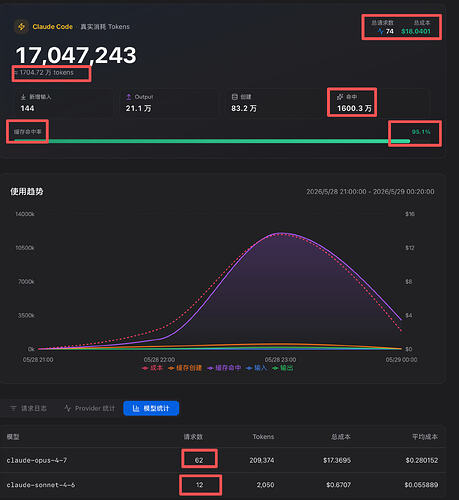Click the list icon on 请求日志 tab
The height and width of the screenshot is (500, 459).
[x=13, y=408]
